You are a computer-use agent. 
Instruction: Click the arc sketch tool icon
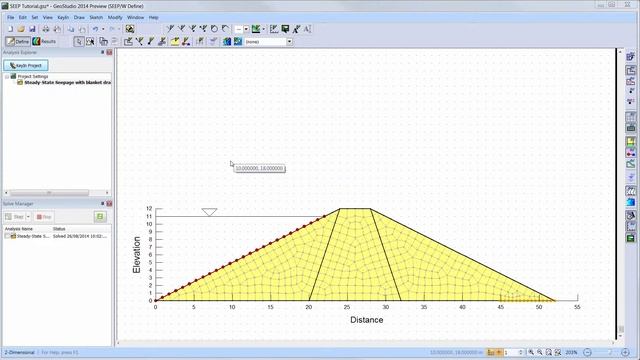tap(225, 29)
